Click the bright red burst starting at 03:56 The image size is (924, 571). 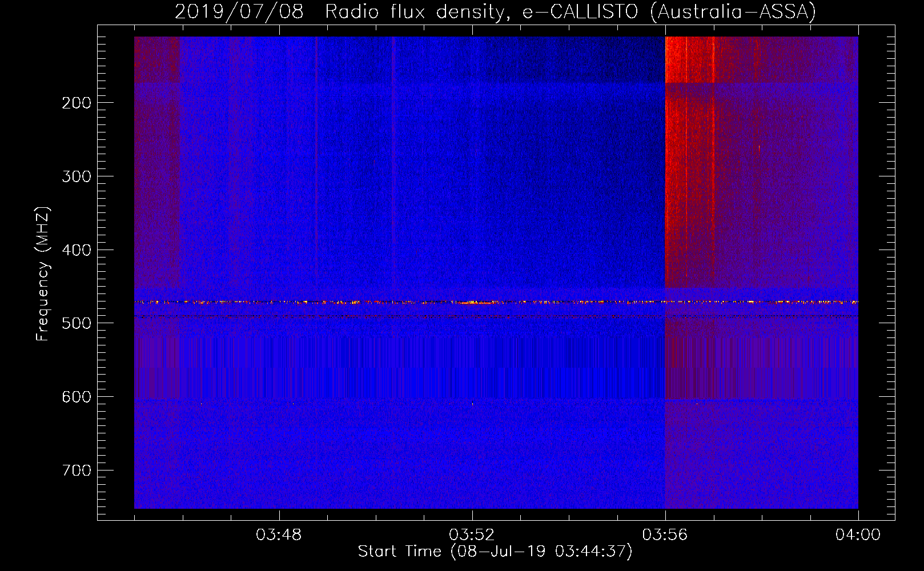(690, 162)
